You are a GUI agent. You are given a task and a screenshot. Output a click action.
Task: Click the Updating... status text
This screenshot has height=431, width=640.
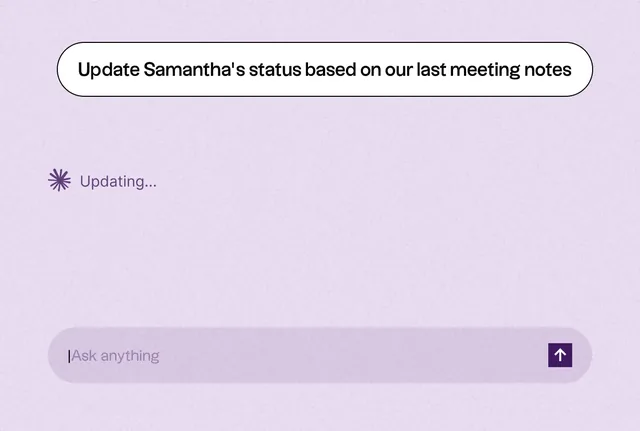[x=118, y=182]
